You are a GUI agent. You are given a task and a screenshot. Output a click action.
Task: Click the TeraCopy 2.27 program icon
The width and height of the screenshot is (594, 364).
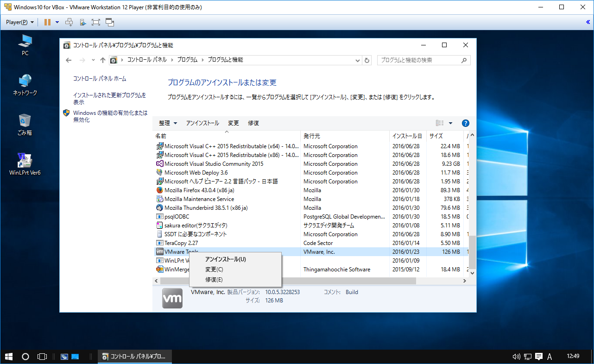(x=160, y=243)
